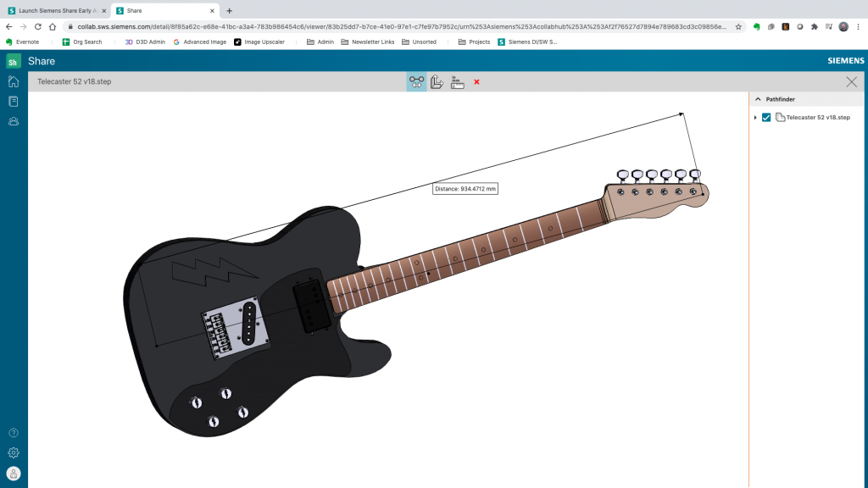This screenshot has width=868, height=488.
Task: Open the Admin bookmarks folder
Action: [320, 42]
